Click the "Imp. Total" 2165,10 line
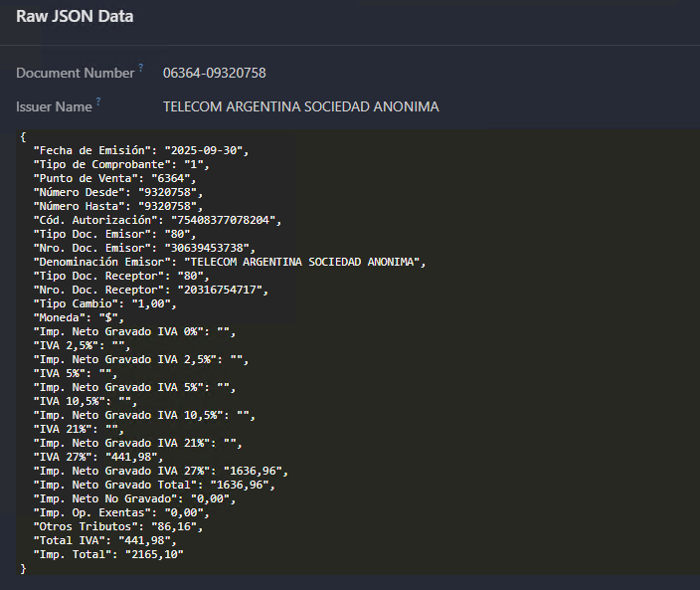 click(x=109, y=554)
